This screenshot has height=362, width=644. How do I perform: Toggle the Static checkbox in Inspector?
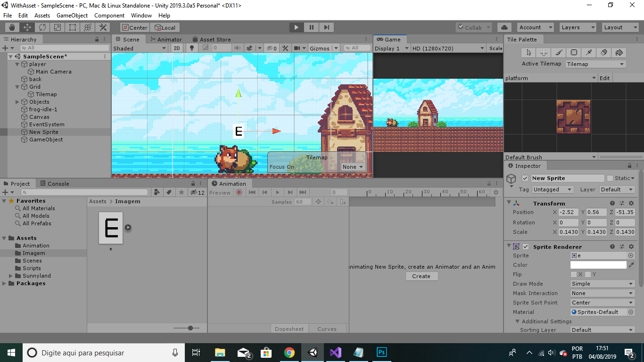tap(610, 178)
